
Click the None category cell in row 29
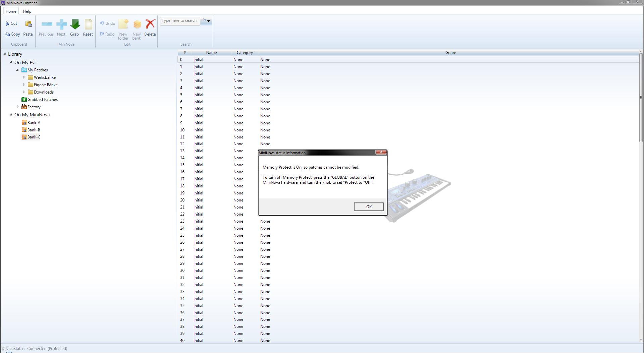pos(238,263)
